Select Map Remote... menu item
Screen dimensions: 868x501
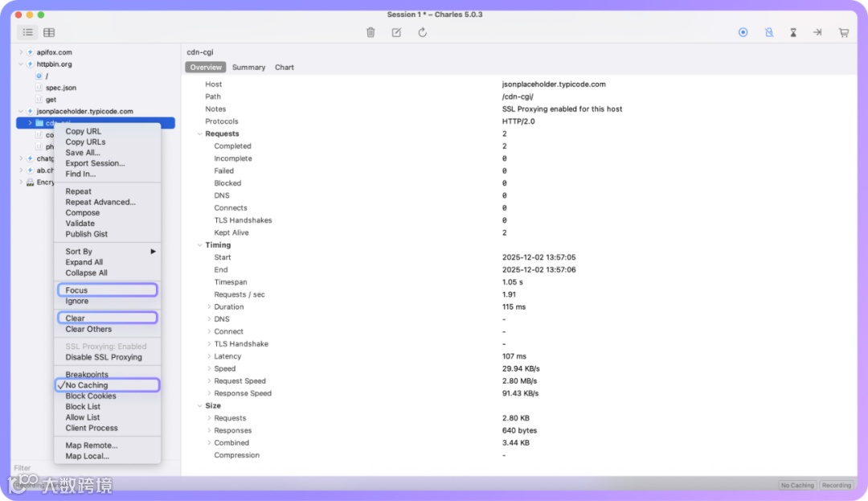click(108, 446)
